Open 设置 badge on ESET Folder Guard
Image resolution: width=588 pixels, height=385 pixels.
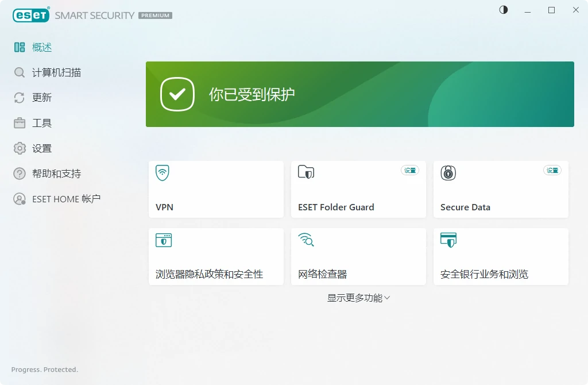409,170
